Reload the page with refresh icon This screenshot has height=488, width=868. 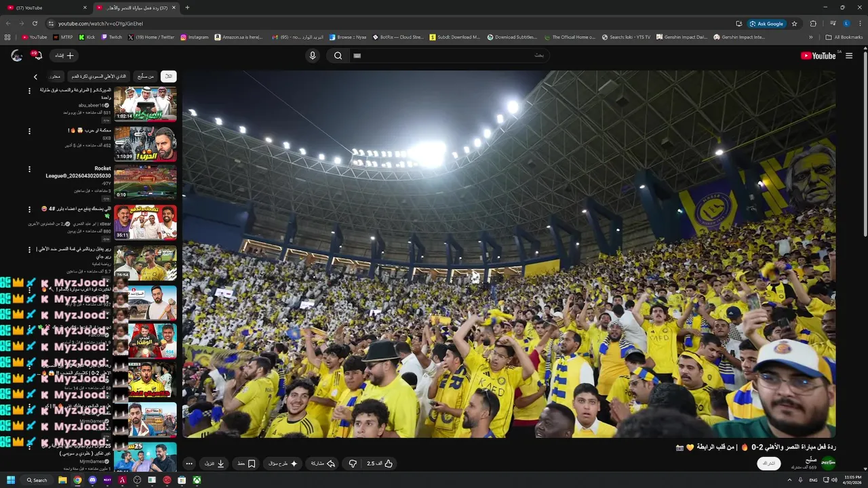[x=35, y=23]
